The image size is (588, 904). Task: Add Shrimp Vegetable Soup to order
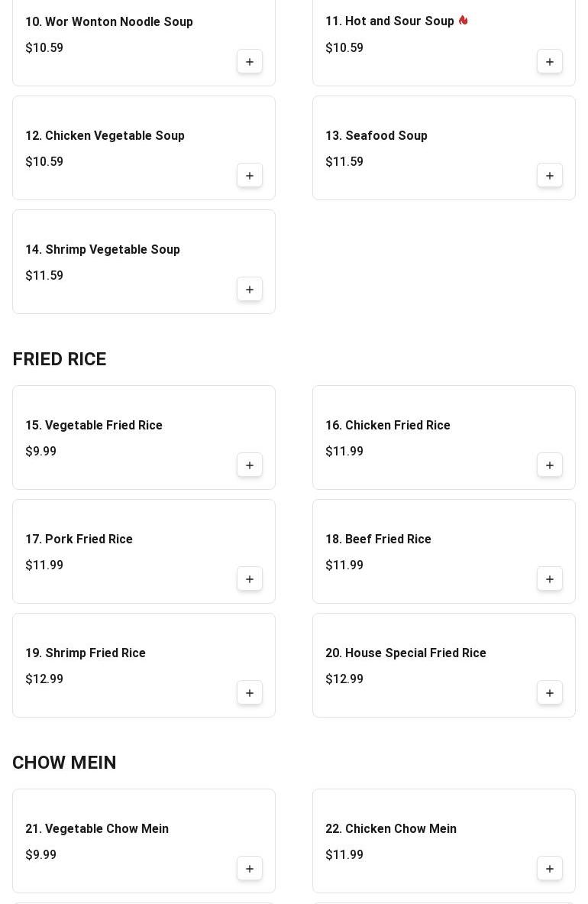pos(250,290)
